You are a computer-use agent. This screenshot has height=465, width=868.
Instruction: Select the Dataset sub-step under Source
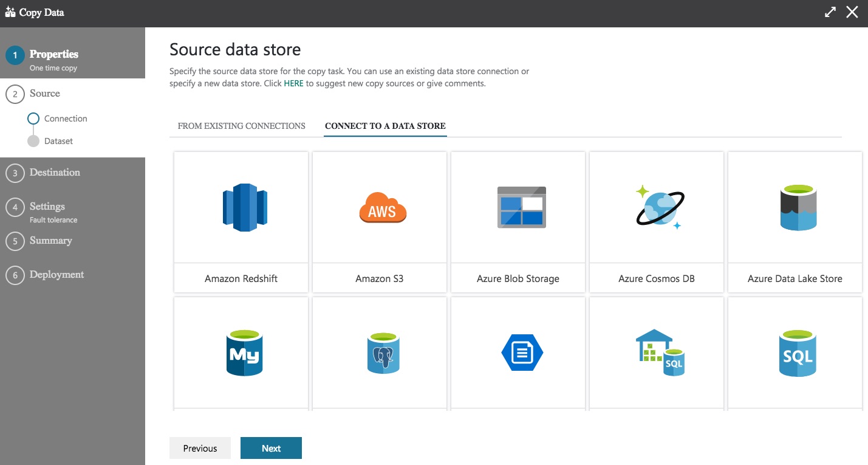click(58, 141)
